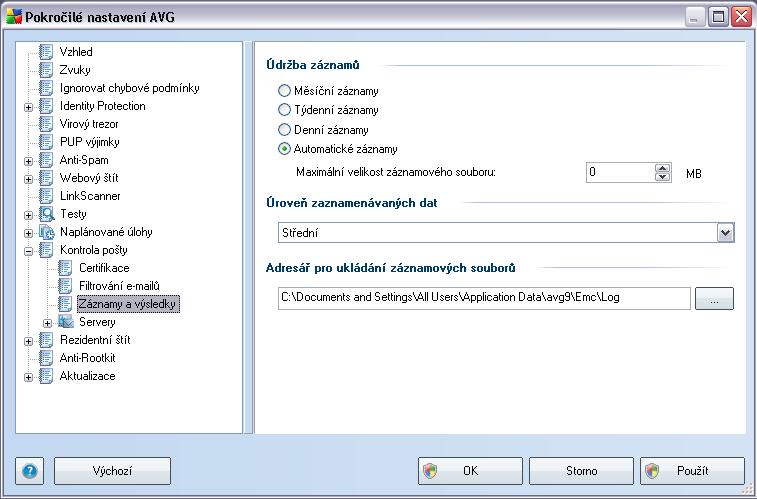
Task: Select Ignorovat chybové podmínky item
Action: pos(129,88)
